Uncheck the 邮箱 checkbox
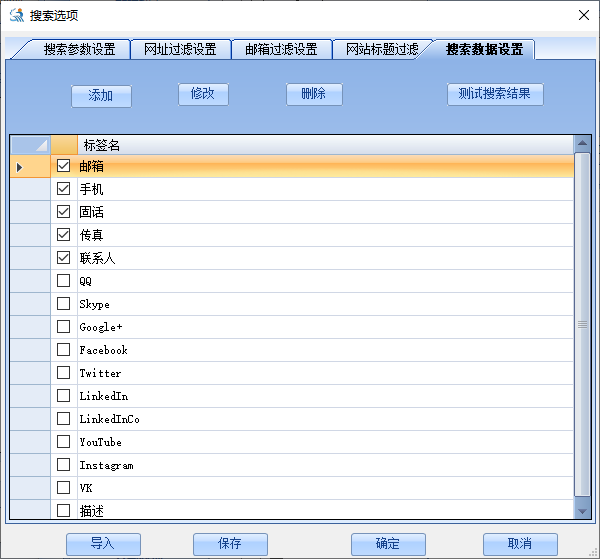This screenshot has width=600, height=559. tap(64, 166)
